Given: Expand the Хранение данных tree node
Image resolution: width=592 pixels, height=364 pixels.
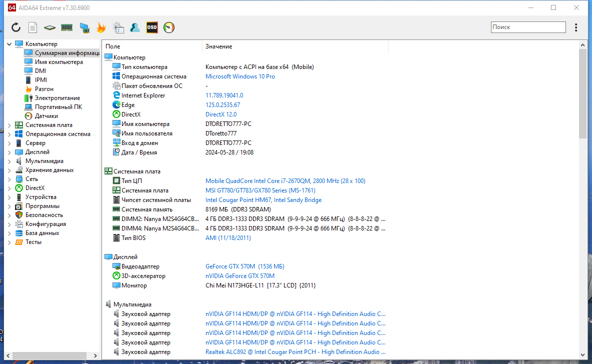Looking at the screenshot, I should [9, 170].
